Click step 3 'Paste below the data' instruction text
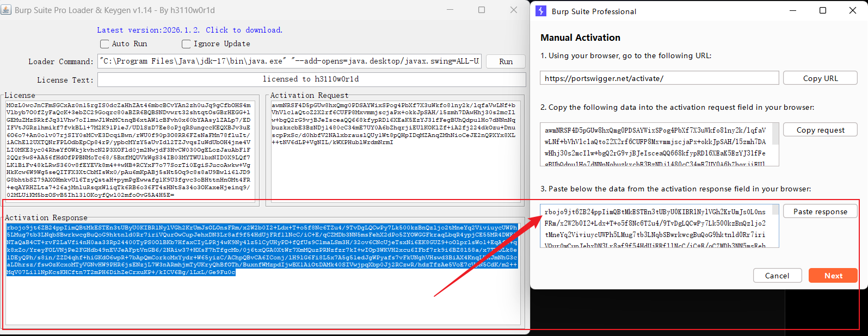 675,189
